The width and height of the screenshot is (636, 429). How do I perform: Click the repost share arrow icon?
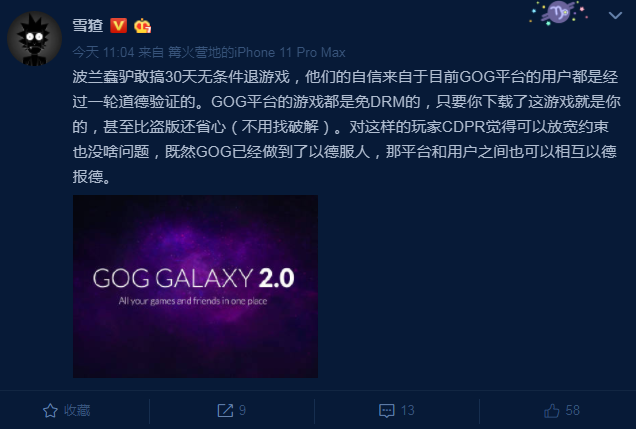tap(225, 410)
